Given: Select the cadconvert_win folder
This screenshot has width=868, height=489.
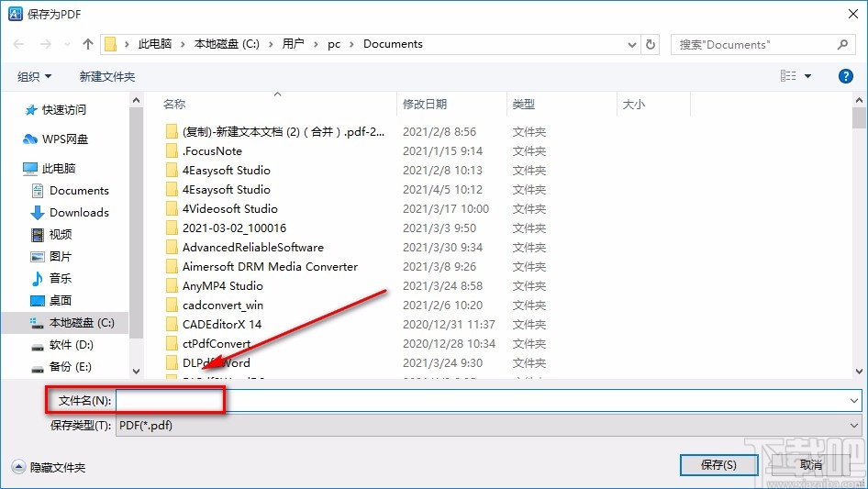Looking at the screenshot, I should click(x=215, y=306).
